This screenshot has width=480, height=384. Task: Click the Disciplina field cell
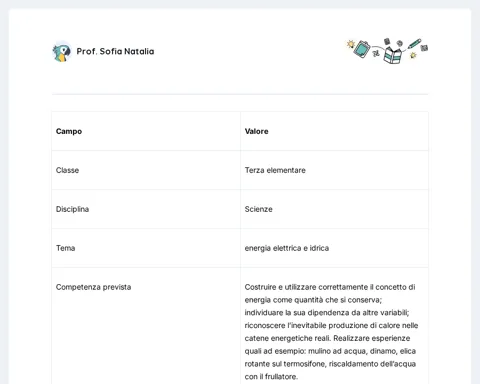click(x=146, y=209)
